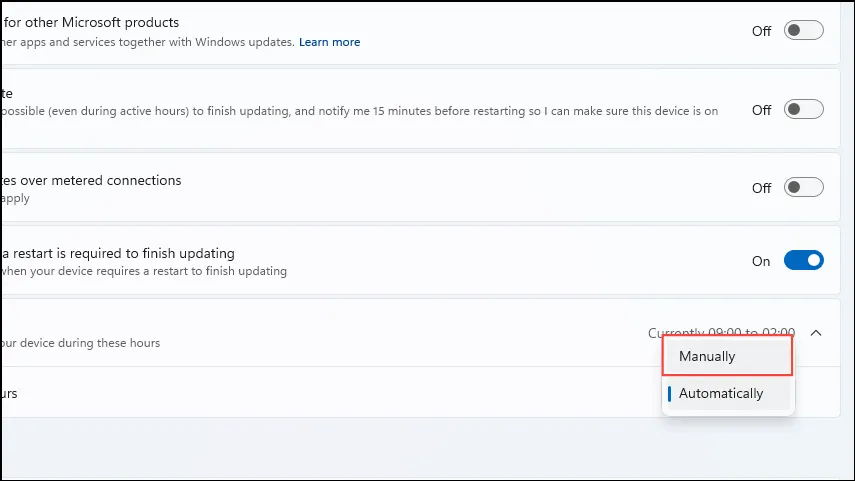Toggle updates for other Microsoft products switch
The width and height of the screenshot is (855, 481).
803,31
